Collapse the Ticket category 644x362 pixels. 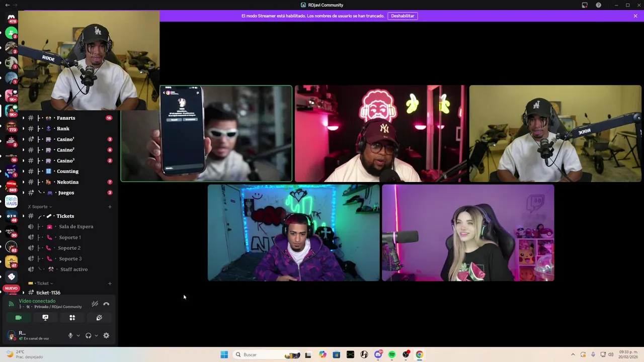point(41,284)
